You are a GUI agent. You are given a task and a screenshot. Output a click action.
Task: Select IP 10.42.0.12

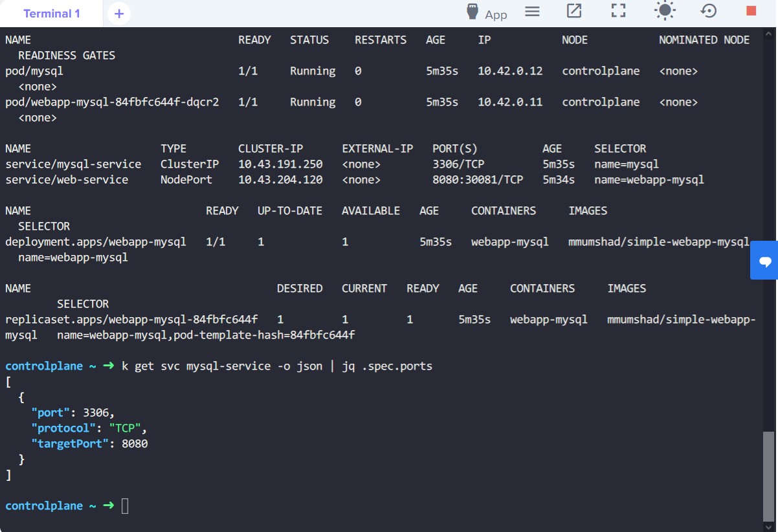pos(510,71)
